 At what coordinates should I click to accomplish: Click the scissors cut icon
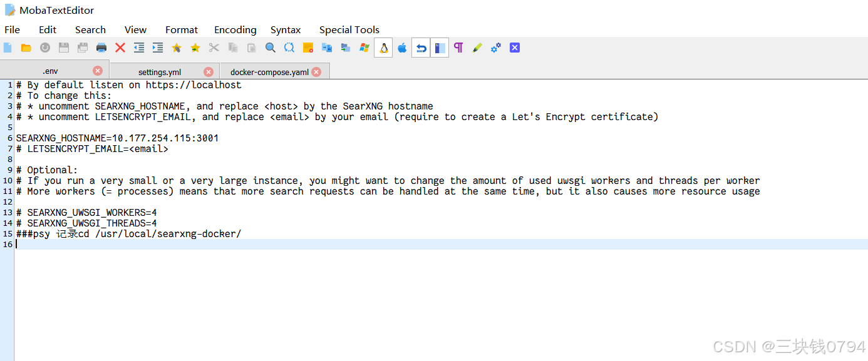[x=214, y=48]
